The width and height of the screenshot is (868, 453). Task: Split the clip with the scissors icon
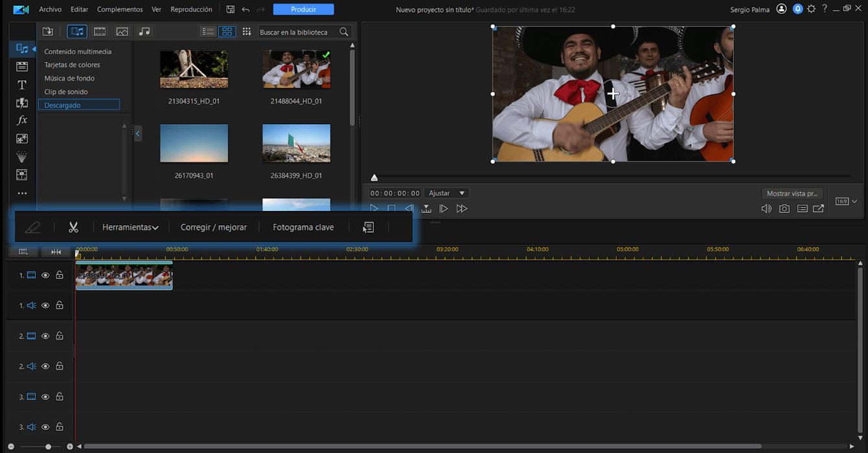point(73,227)
